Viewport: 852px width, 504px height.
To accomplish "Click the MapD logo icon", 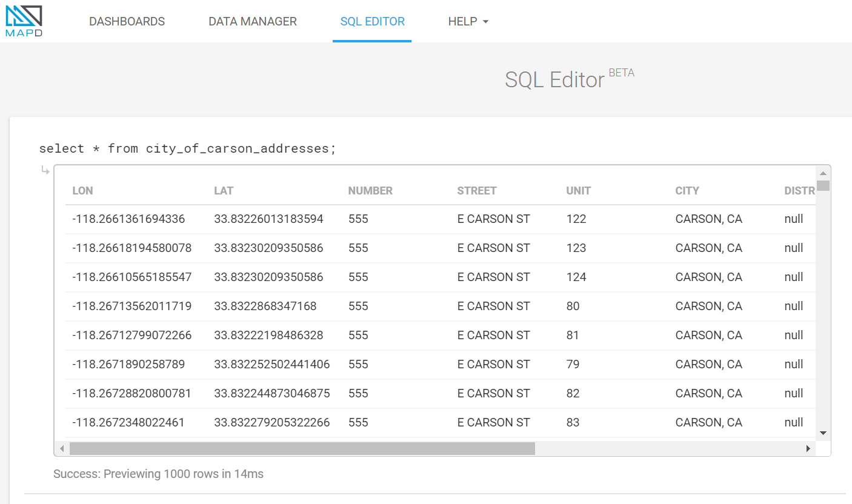I will click(x=24, y=21).
